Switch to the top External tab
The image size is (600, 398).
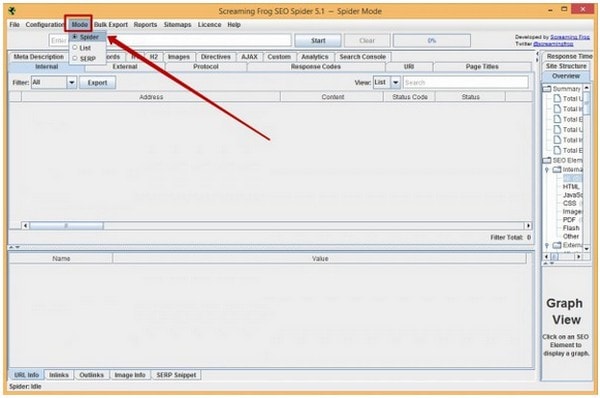125,67
